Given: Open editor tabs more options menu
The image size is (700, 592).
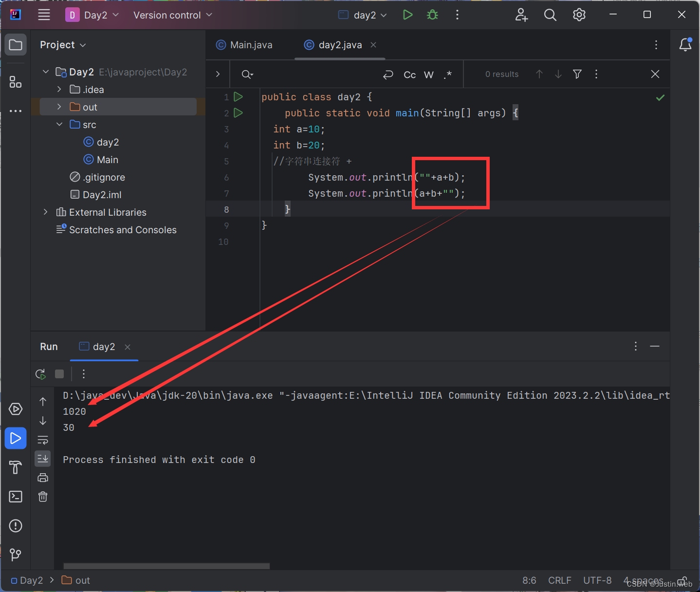Looking at the screenshot, I should (656, 45).
